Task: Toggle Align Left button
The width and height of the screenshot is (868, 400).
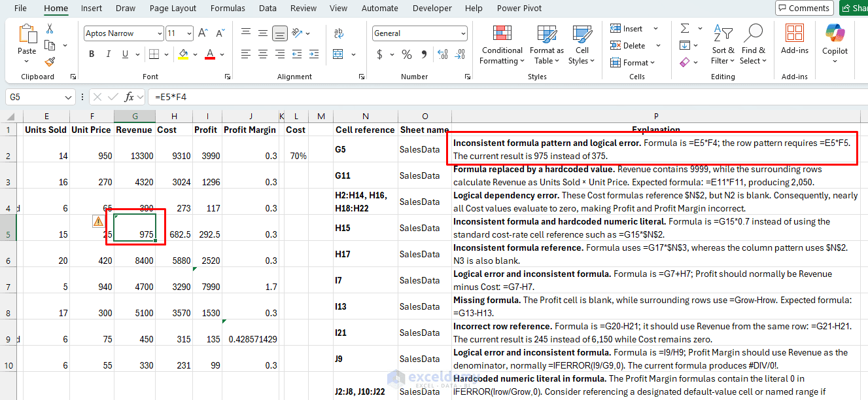Action: pos(246,54)
